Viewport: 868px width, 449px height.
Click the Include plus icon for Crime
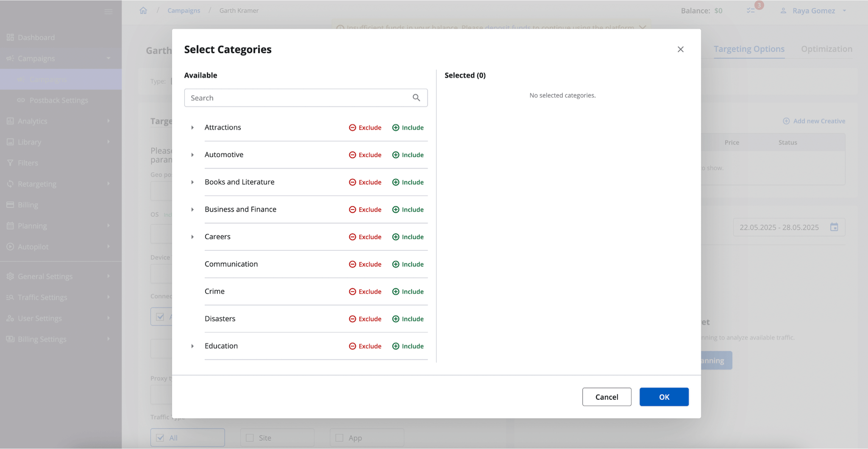(395, 291)
